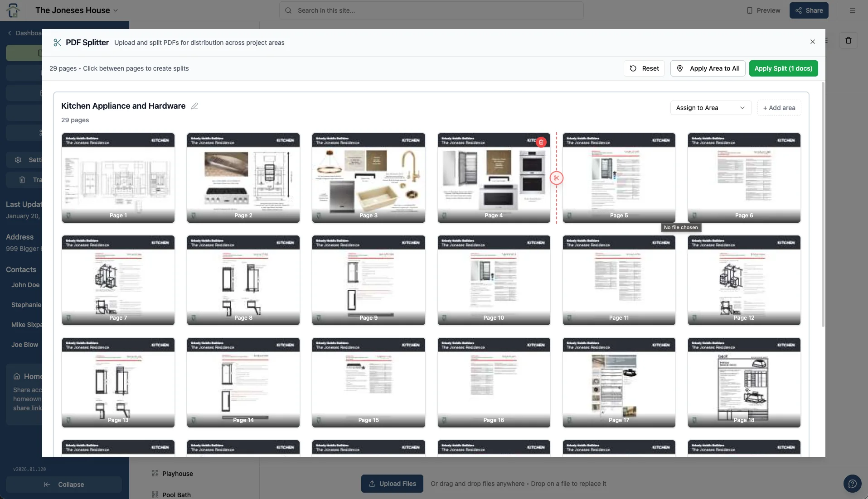868x499 pixels.
Task: Open the Preview option
Action: (x=763, y=10)
